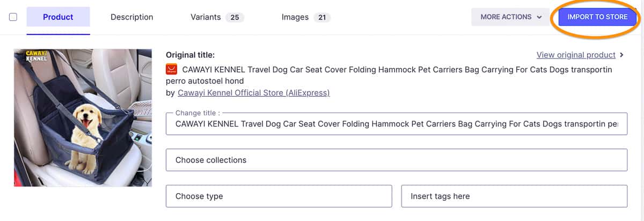644x221 pixels.
Task: Tick the product selection checkbox
Action: click(13, 17)
